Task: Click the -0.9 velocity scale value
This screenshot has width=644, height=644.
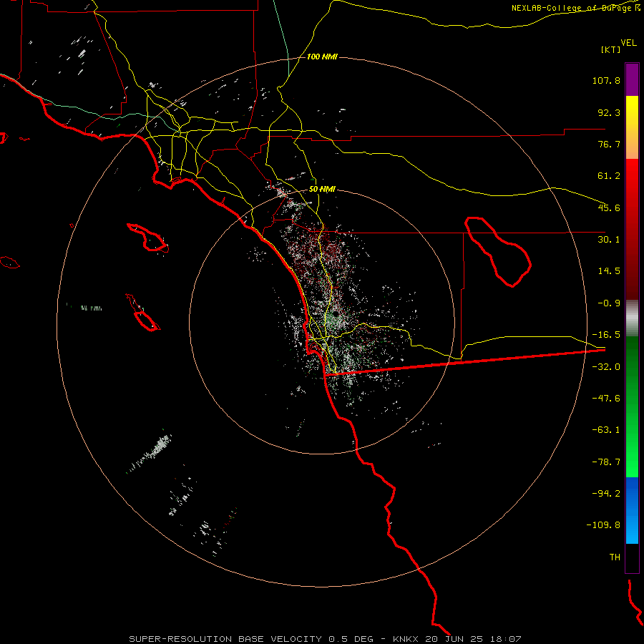Action: [609, 303]
